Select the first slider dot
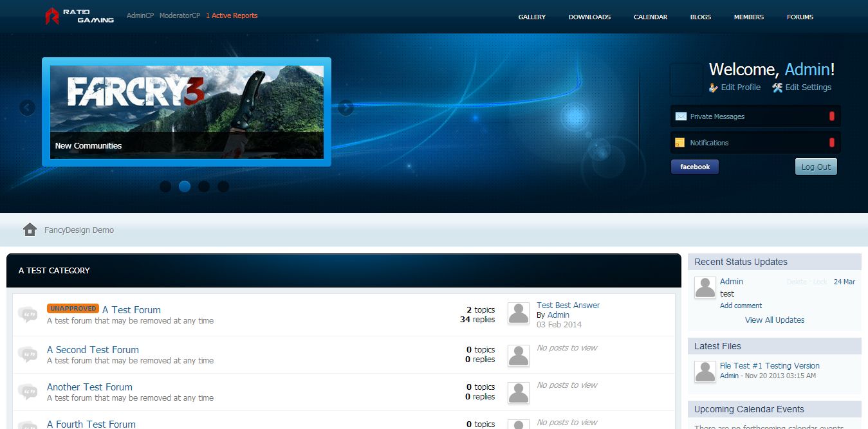This screenshot has height=429, width=868. [165, 187]
